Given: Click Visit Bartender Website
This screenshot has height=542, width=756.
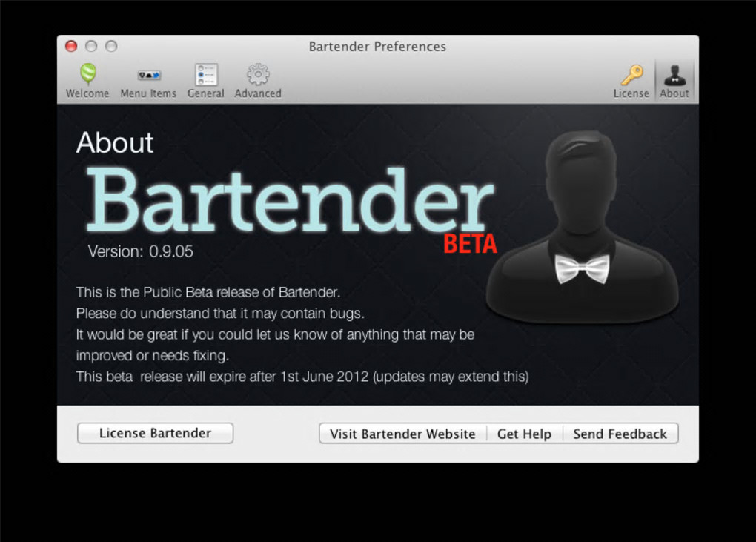Looking at the screenshot, I should click(402, 434).
